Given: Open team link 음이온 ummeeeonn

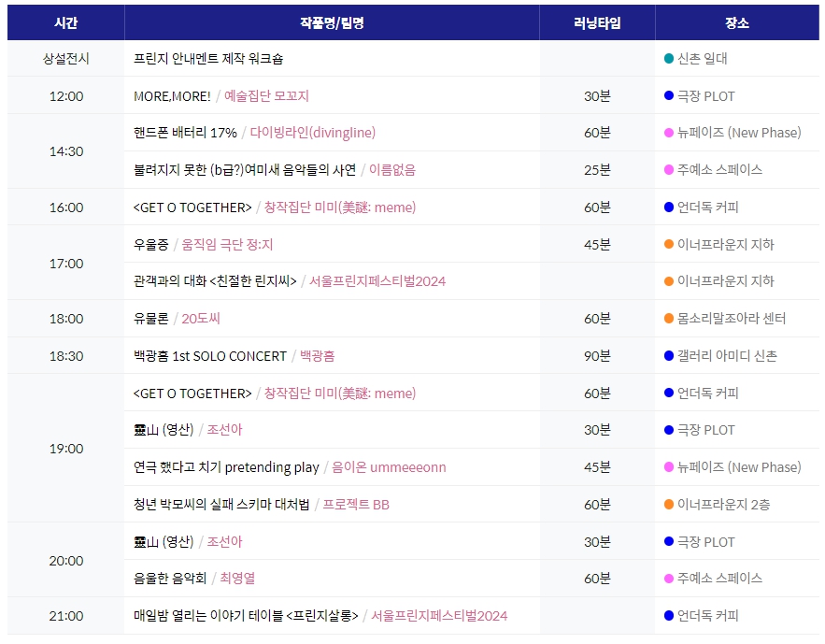Looking at the screenshot, I should coord(389,467).
